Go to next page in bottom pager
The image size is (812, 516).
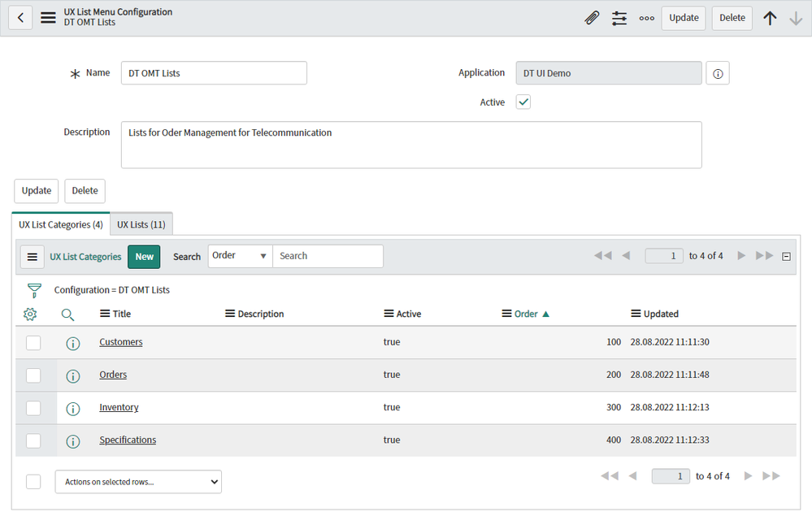(x=749, y=475)
